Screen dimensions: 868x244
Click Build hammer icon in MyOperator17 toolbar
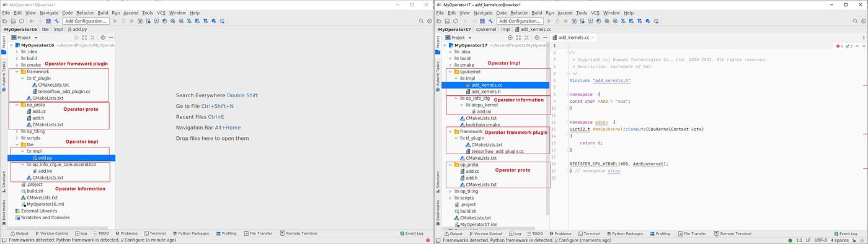tap(490, 21)
